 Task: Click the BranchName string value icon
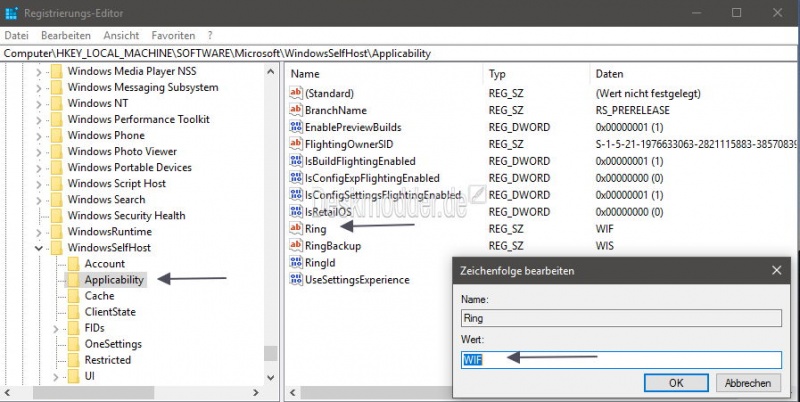click(x=295, y=110)
